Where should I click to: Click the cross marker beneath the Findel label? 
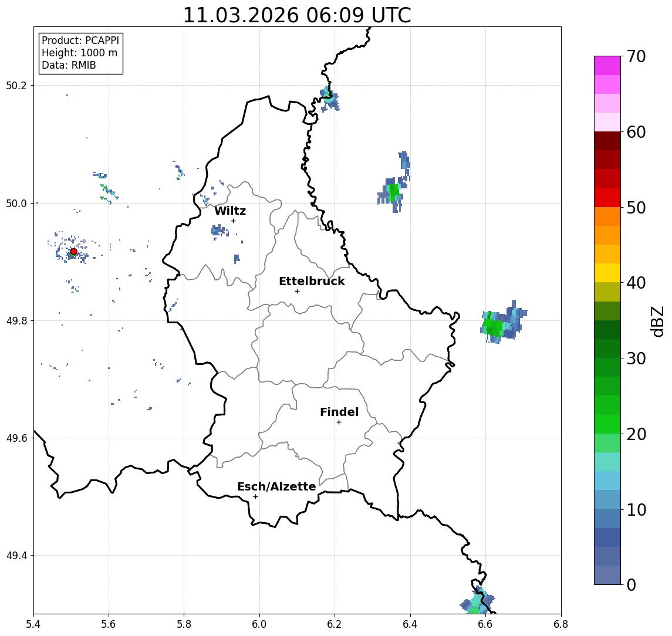(339, 422)
